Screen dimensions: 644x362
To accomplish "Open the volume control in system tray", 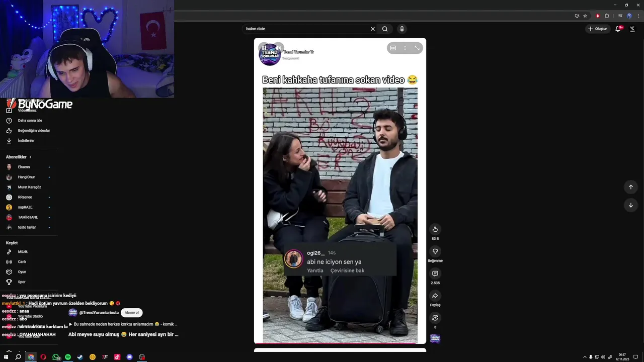I will (x=603, y=357).
